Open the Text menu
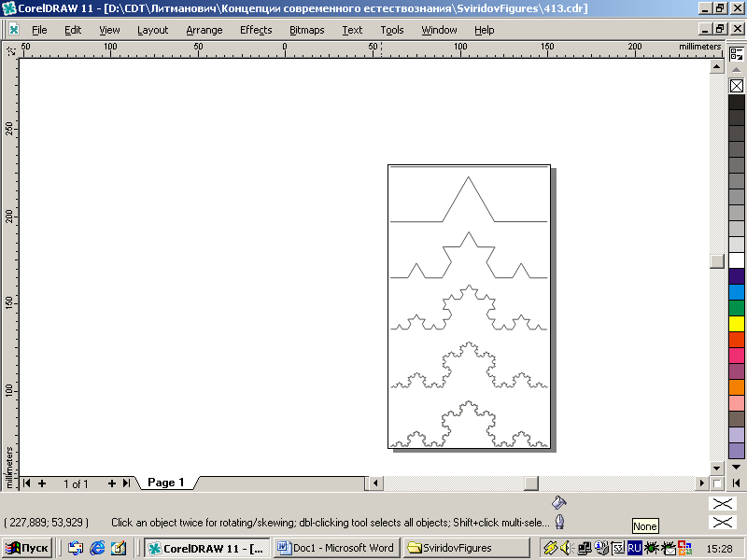The height and width of the screenshot is (560, 747). [352, 30]
